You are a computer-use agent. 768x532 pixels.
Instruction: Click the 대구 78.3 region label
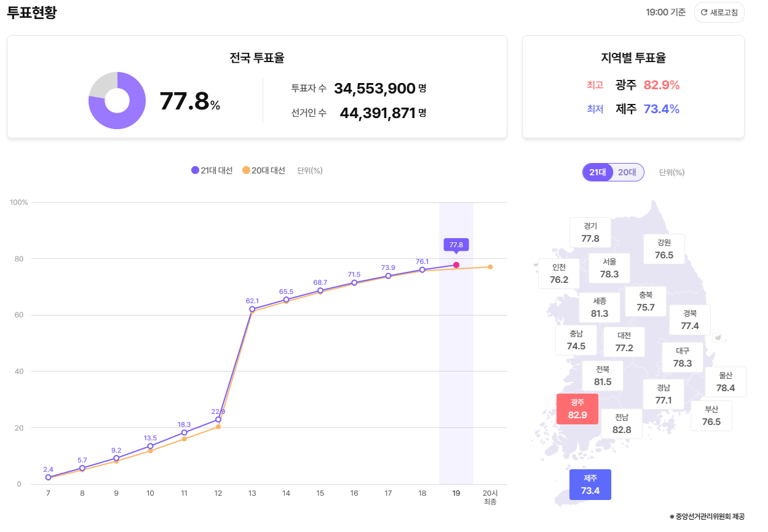[683, 357]
